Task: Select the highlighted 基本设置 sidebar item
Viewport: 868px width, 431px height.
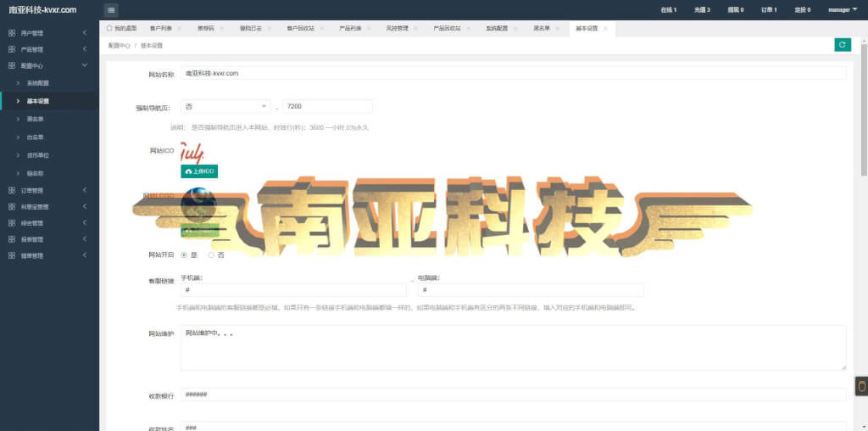Action: click(x=50, y=101)
